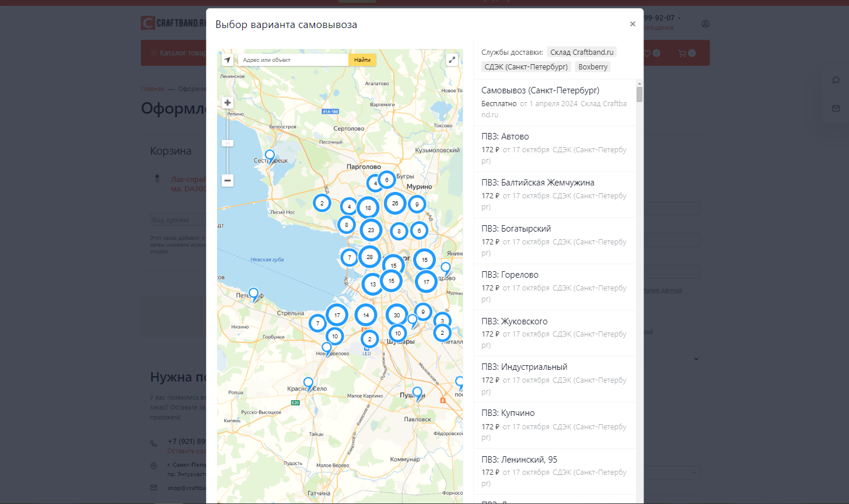Click the map zoom slider handle
Viewport: 849px width, 504px height.
pyautogui.click(x=228, y=143)
